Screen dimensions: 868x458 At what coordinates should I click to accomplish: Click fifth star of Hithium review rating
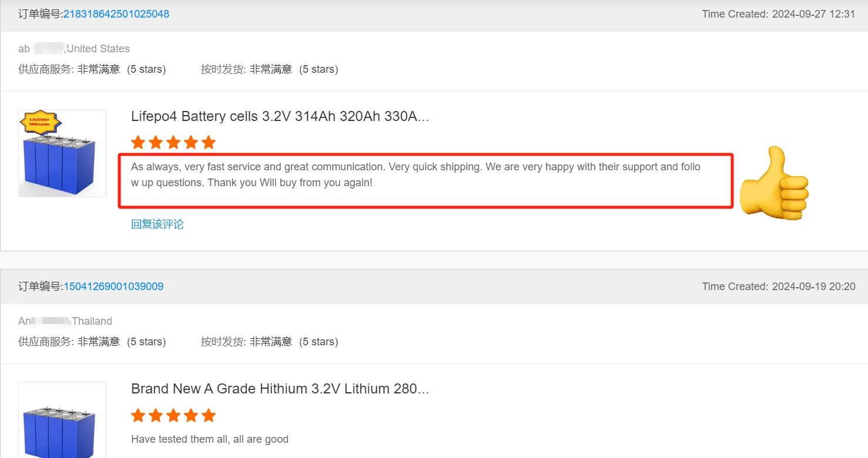coord(209,416)
